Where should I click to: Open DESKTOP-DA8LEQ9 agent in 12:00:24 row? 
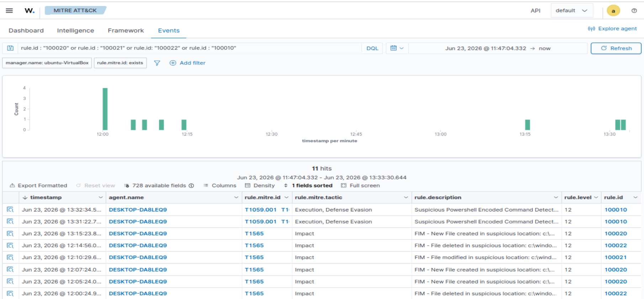click(138, 294)
